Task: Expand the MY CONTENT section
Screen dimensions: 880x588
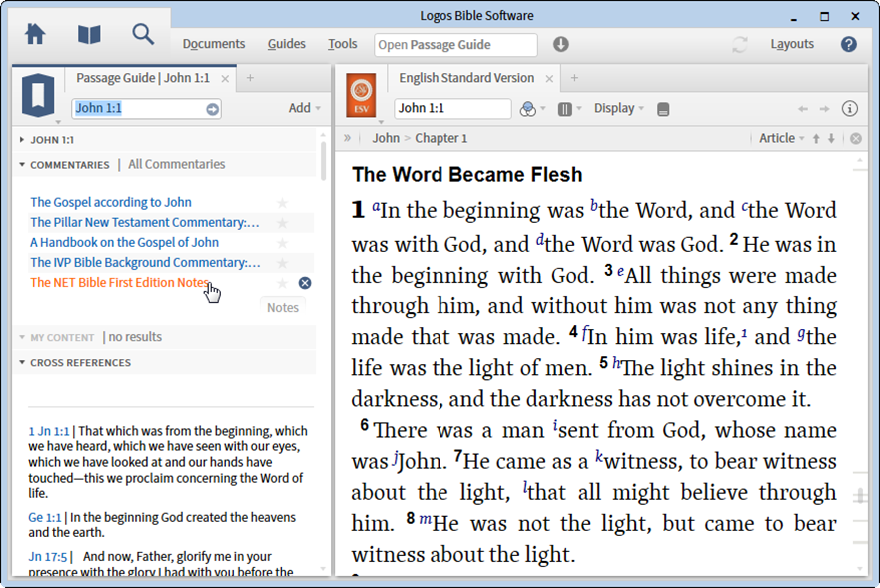Action: (22, 337)
